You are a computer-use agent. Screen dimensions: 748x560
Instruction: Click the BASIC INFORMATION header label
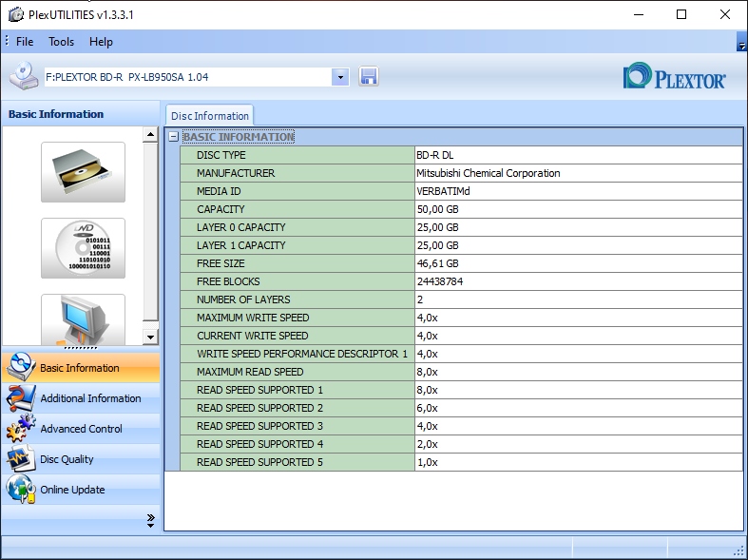[x=239, y=137]
